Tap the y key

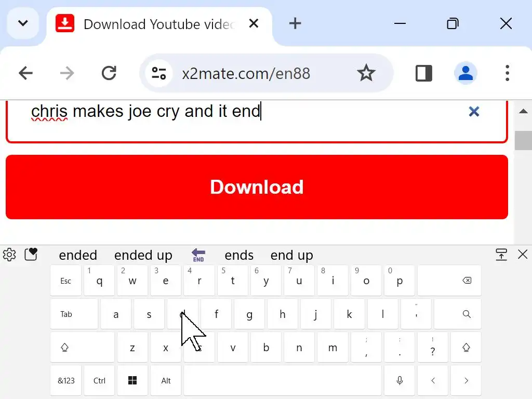point(265,281)
